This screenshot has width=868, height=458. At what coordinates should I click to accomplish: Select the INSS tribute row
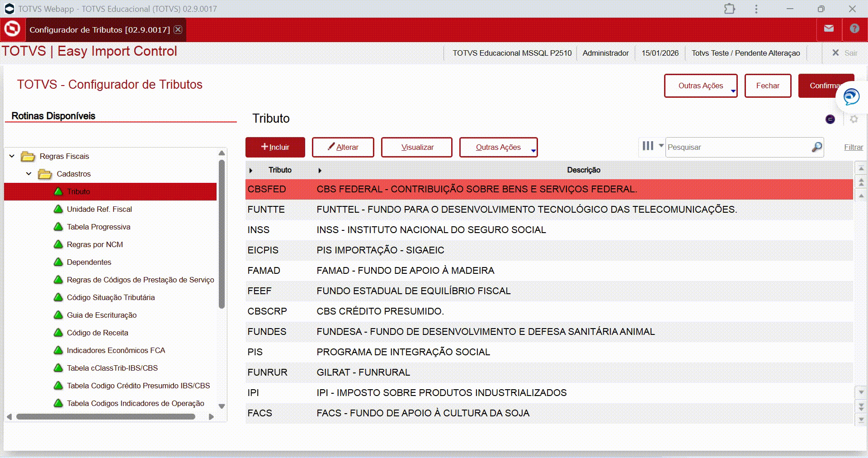[549, 230]
